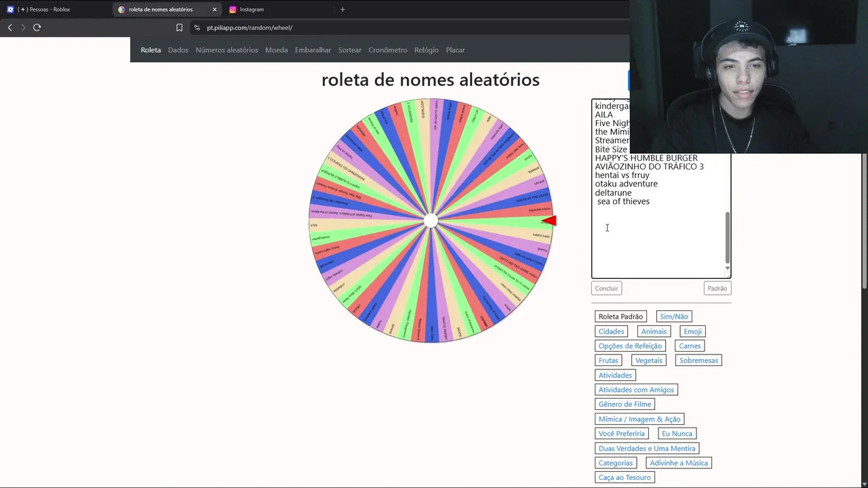The image size is (868, 488).
Task: Select the Cidades preset
Action: 611,331
